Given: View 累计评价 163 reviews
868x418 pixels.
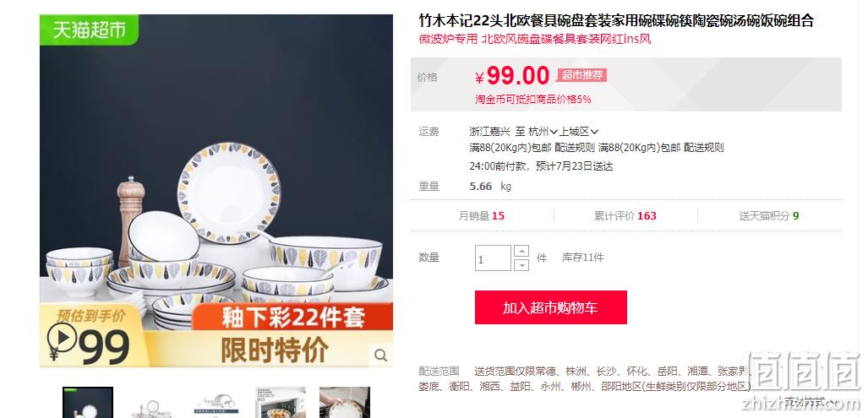Looking at the screenshot, I should (x=625, y=215).
